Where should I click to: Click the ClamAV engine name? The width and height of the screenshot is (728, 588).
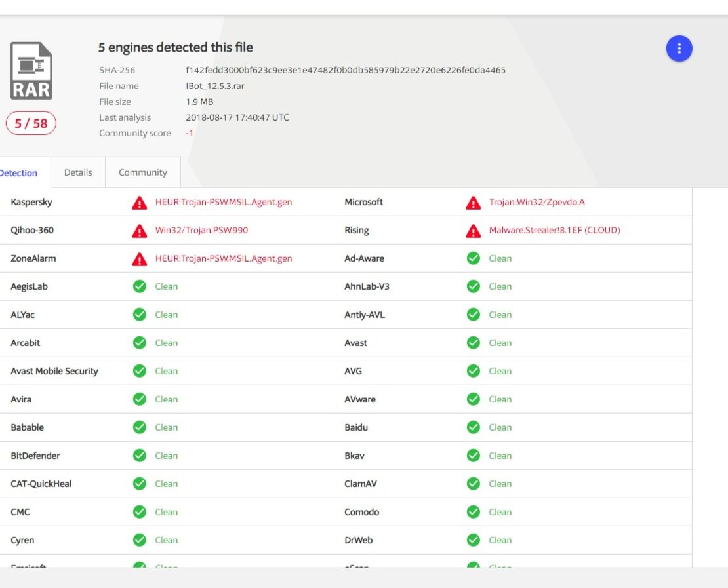tap(361, 484)
